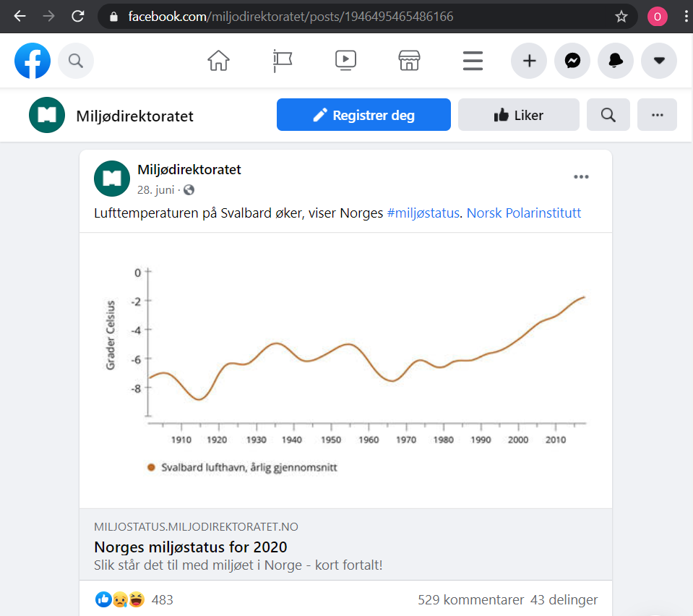The image size is (693, 616).
Task: Open the browser three-dot menu
Action: click(686, 17)
